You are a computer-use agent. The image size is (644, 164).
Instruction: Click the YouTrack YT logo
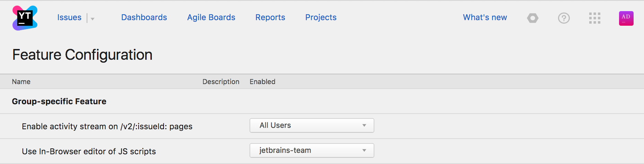click(x=25, y=18)
